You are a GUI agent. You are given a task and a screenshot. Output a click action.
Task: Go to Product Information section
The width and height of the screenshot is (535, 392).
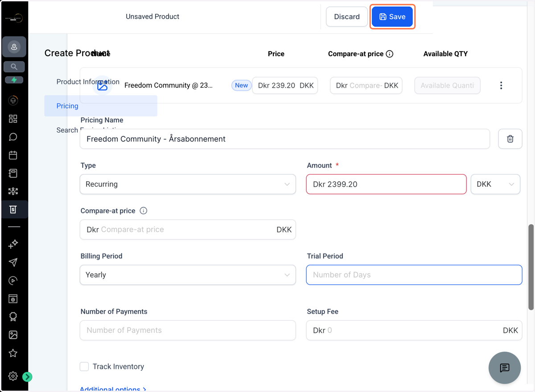point(88,82)
